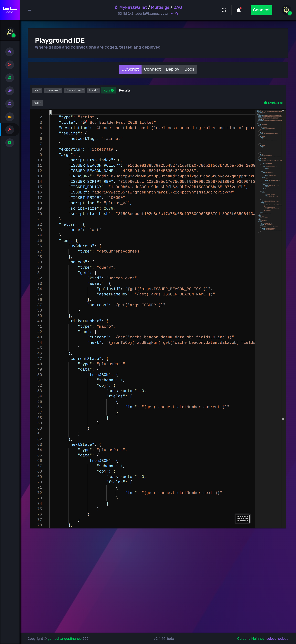This screenshot has width=296, height=644.
Task: Open the File dropdown menu
Action: point(37,90)
